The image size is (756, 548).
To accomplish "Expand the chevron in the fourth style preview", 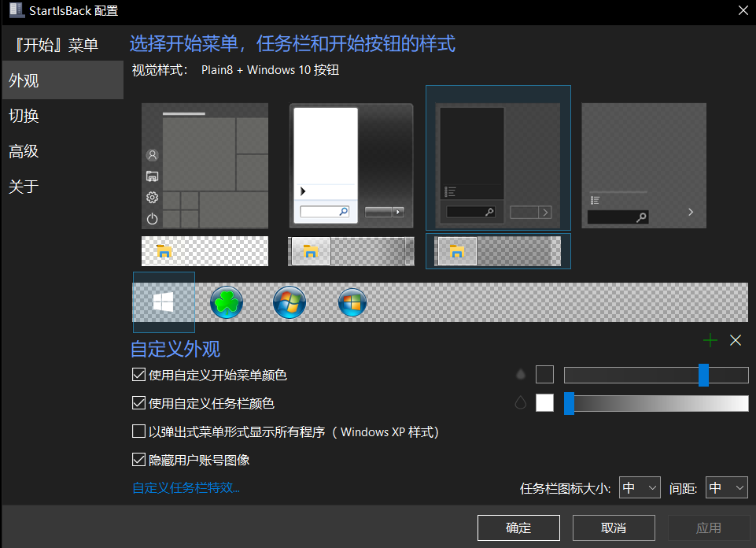I will pos(690,212).
